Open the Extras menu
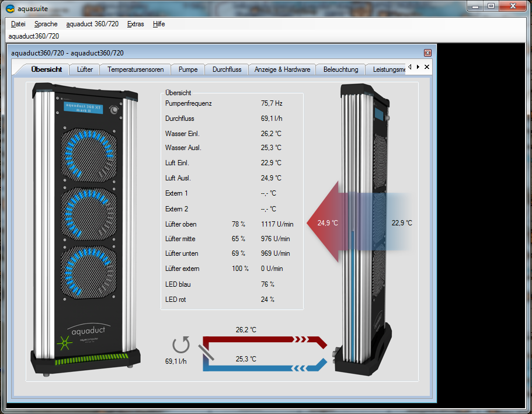 click(135, 24)
